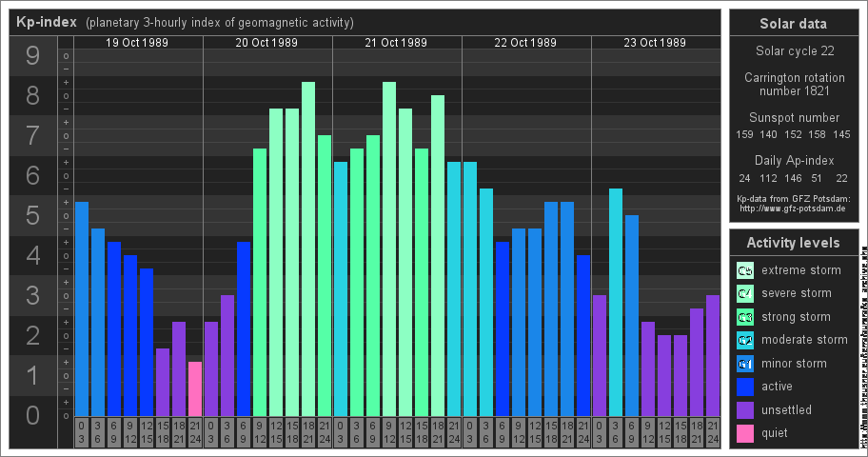Click the pink quiet bar on 19 Oct
The image size is (868, 457).
[x=194, y=388]
